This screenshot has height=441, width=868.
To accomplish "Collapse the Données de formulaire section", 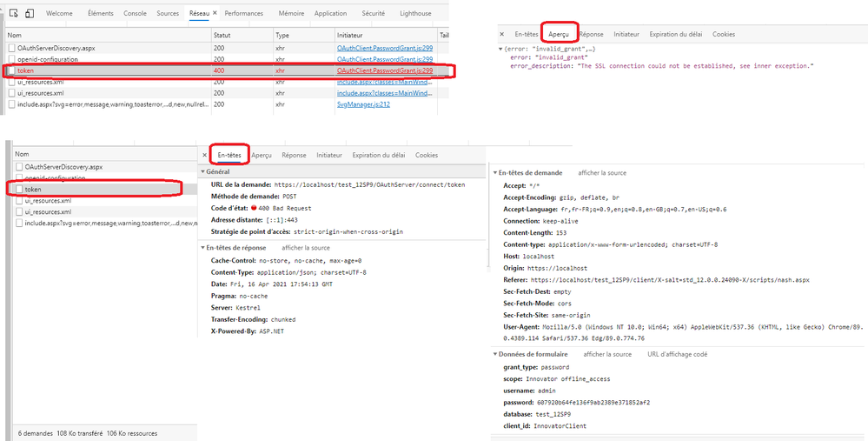I will [495, 354].
